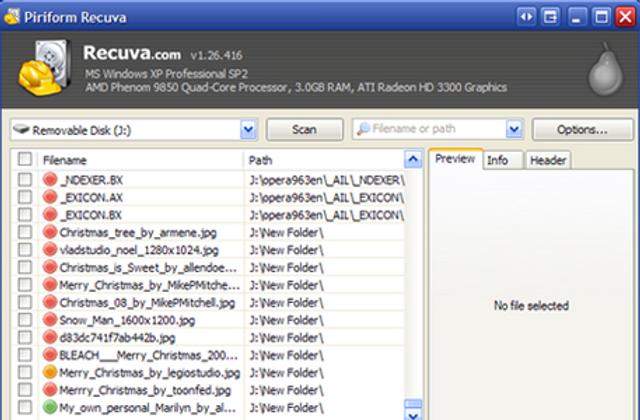The height and width of the screenshot is (420, 640).
Task: Click orange status dot of Merry_Christmas_by_legiostudio.jpg
Action: [50, 373]
